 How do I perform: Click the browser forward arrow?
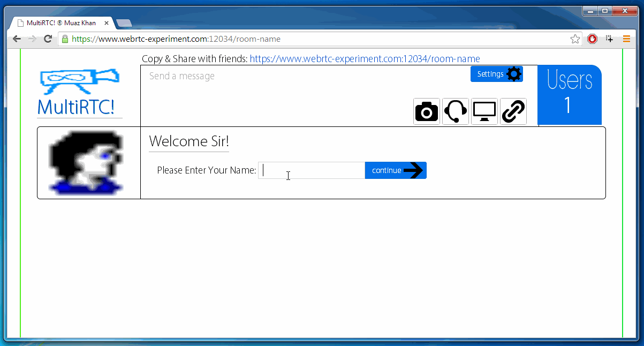pos(32,39)
